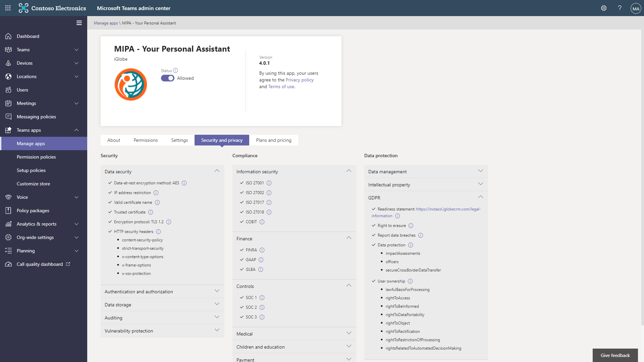Screen dimensions: 644x362
Task: Expand the Meetings sidebar section
Action: tap(76, 103)
